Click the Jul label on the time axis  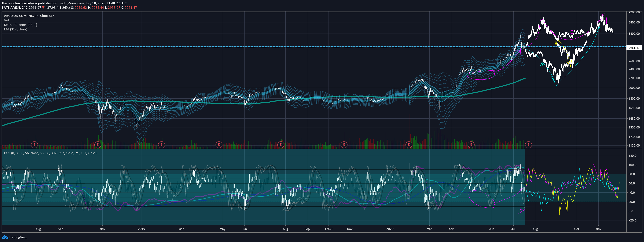[x=513, y=229]
